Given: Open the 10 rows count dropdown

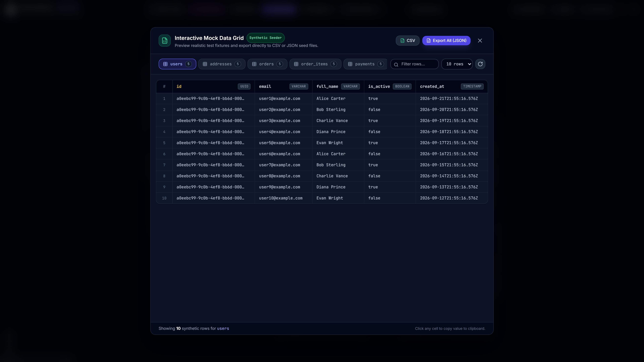Looking at the screenshot, I should (457, 64).
